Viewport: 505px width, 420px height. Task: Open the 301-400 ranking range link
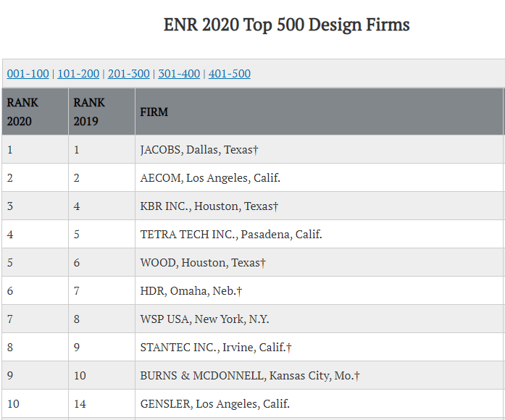pyautogui.click(x=179, y=74)
